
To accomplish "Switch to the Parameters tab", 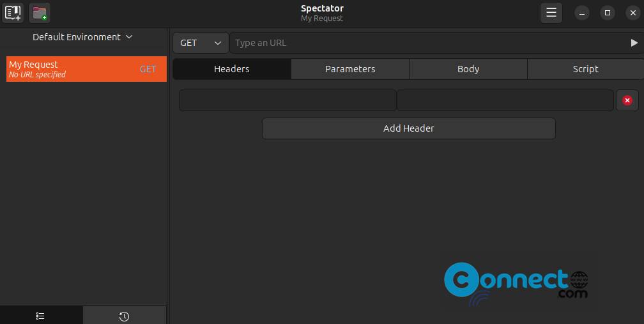I will point(350,69).
